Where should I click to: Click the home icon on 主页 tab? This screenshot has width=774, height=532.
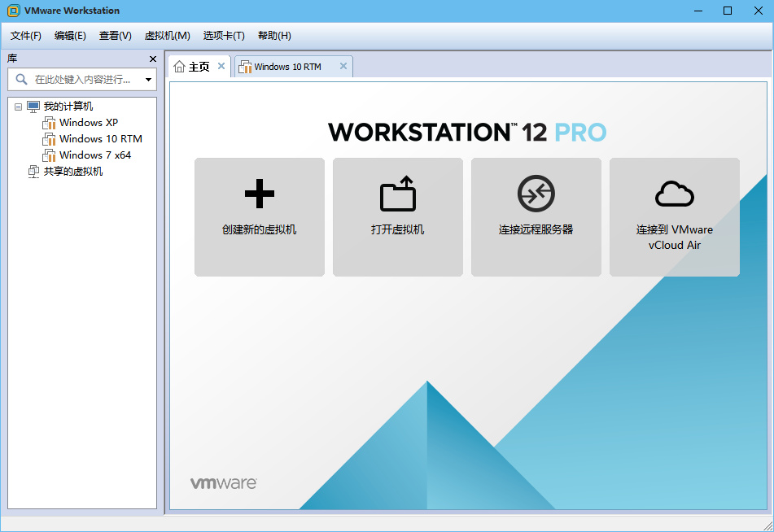tap(179, 66)
